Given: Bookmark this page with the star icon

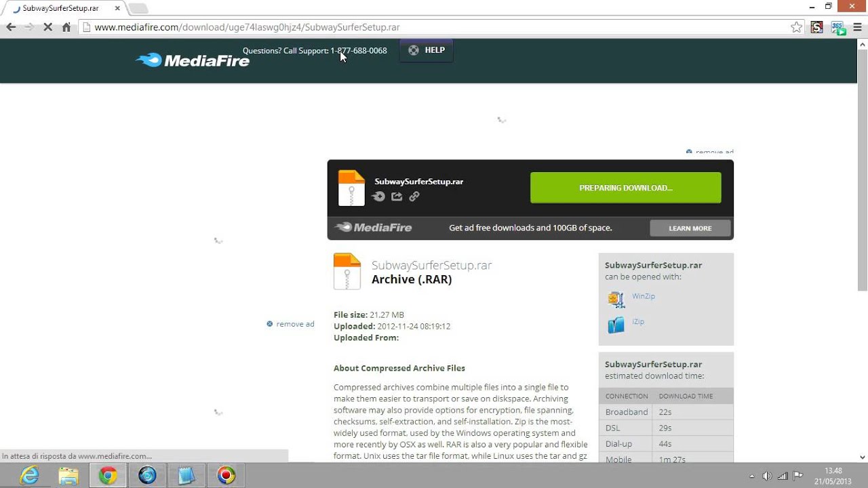Looking at the screenshot, I should tap(797, 27).
